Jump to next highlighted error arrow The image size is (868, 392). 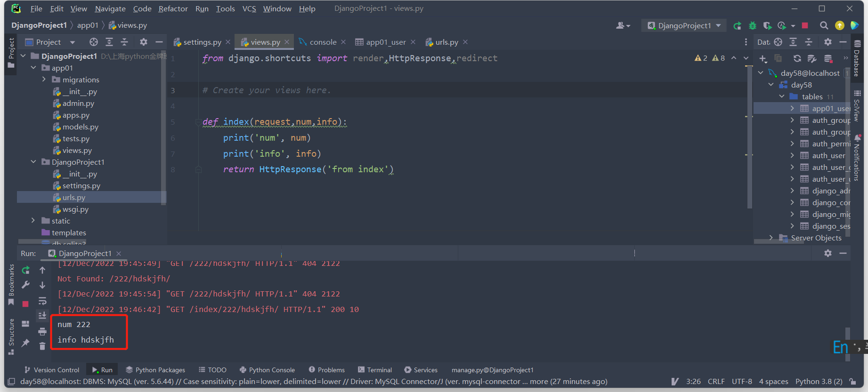pyautogui.click(x=746, y=58)
